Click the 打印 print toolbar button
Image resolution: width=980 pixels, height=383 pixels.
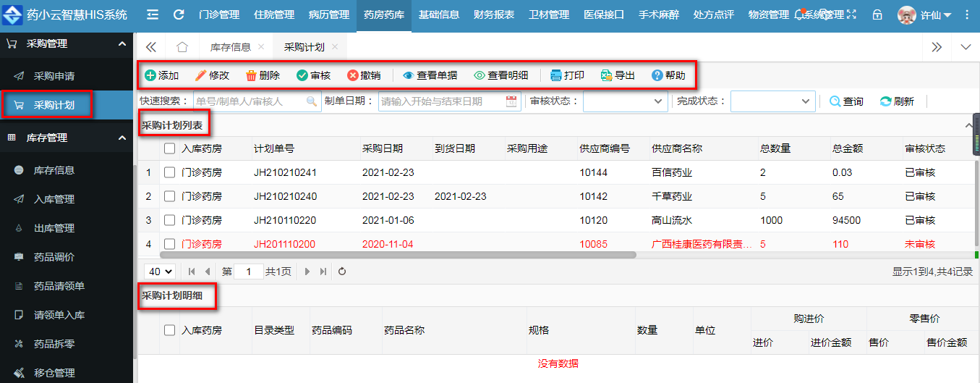coord(568,75)
